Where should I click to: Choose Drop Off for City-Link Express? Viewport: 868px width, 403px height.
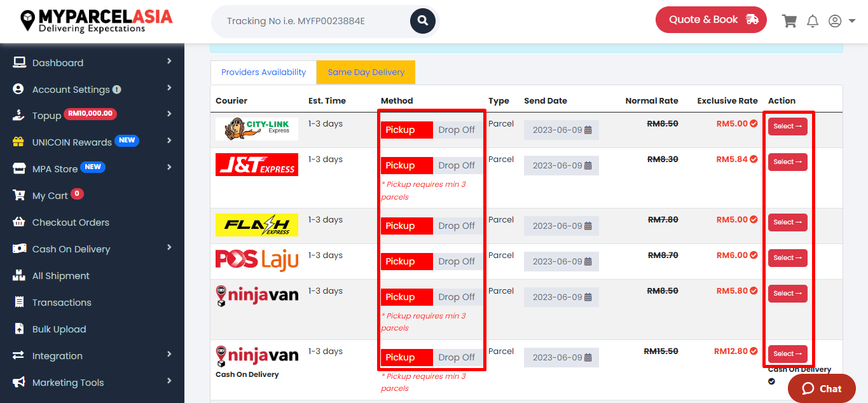(x=457, y=130)
